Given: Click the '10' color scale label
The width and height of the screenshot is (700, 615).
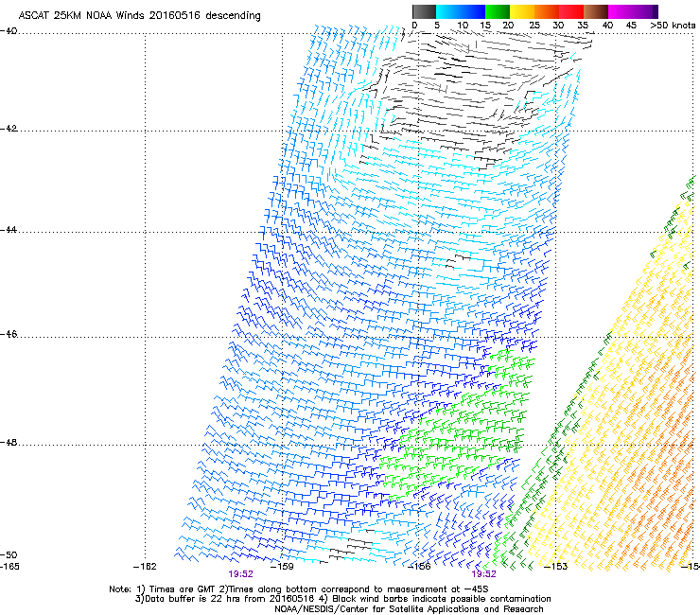Looking at the screenshot, I should pos(463,25).
